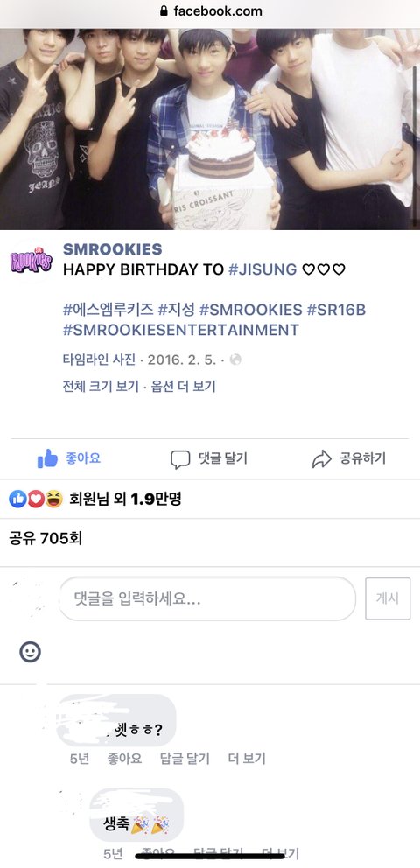Open the 공유 705회 shares list
The image size is (420, 868).
tap(45, 538)
